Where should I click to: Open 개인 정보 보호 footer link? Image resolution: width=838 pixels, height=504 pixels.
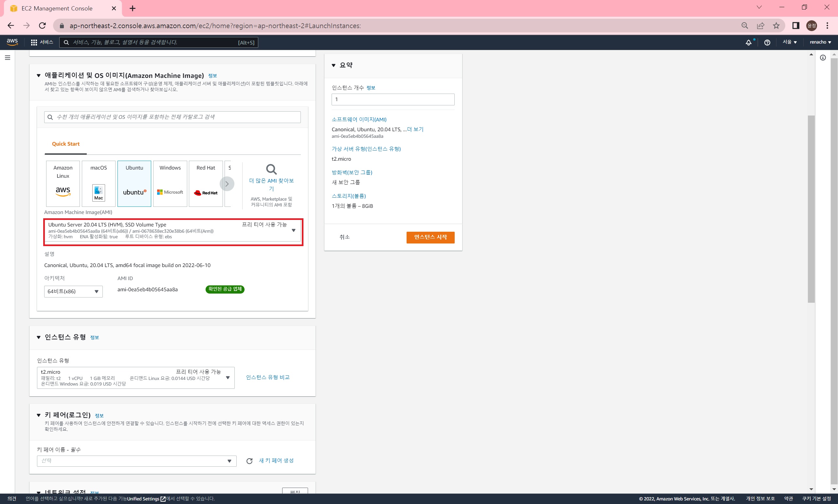coord(760,498)
